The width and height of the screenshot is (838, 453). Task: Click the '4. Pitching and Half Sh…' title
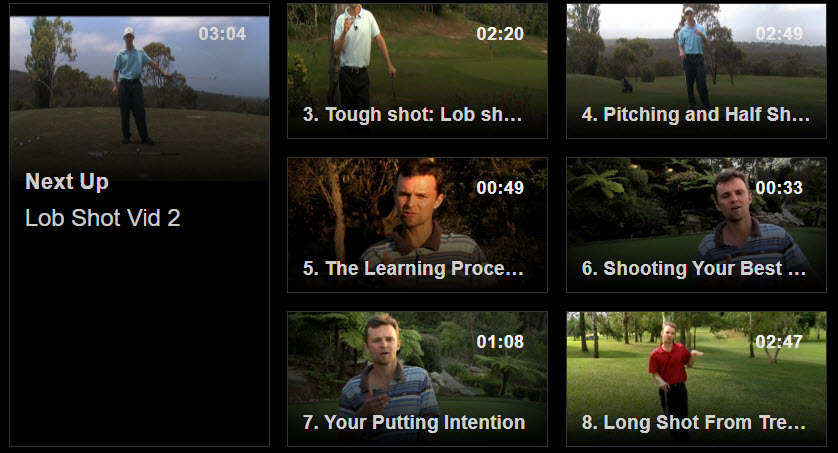click(696, 115)
